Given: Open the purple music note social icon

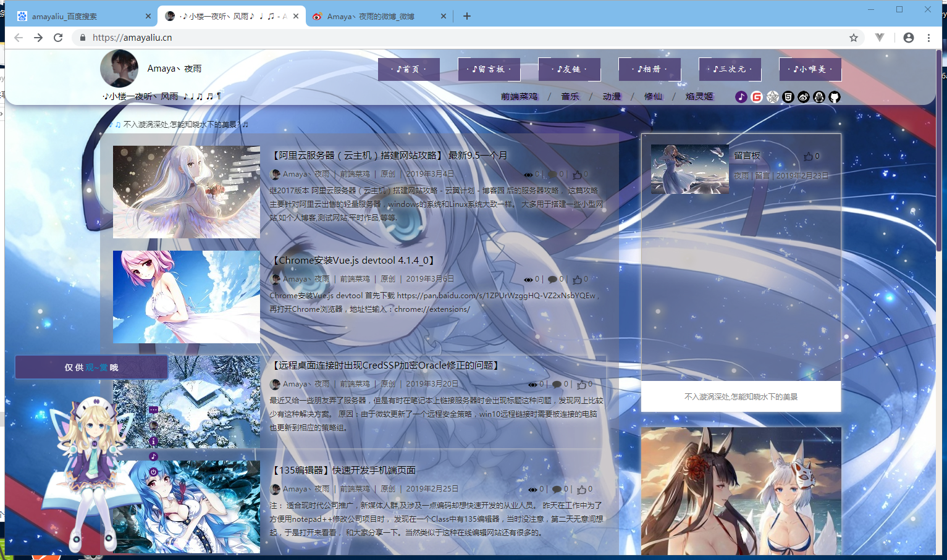Looking at the screenshot, I should [741, 97].
